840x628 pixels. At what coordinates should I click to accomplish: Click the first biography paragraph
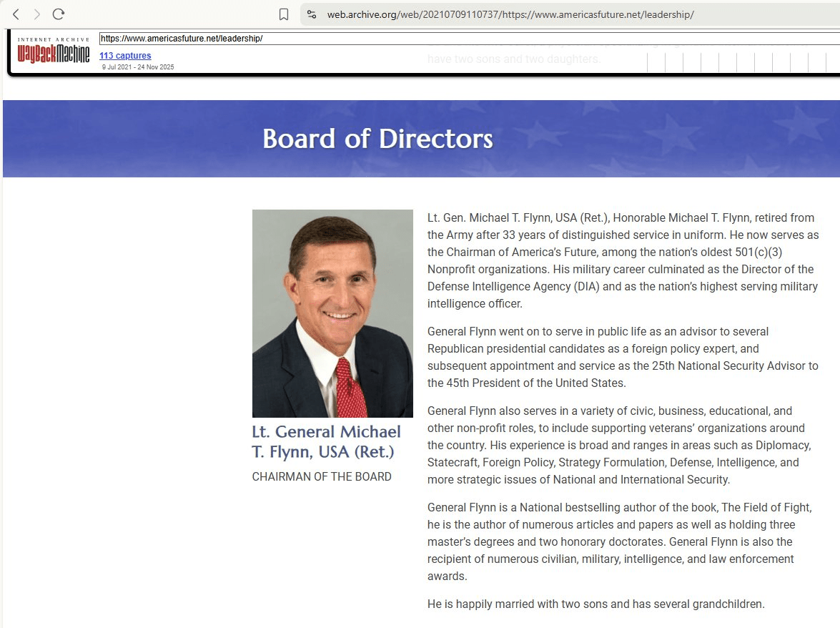click(x=622, y=260)
